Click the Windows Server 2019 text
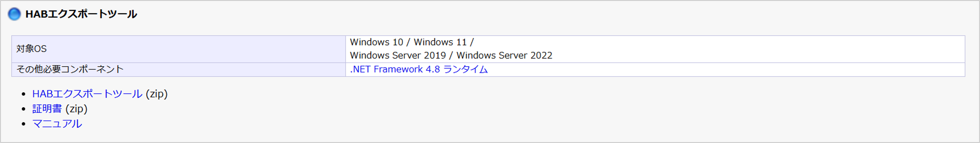The width and height of the screenshot is (980, 143). tap(398, 55)
